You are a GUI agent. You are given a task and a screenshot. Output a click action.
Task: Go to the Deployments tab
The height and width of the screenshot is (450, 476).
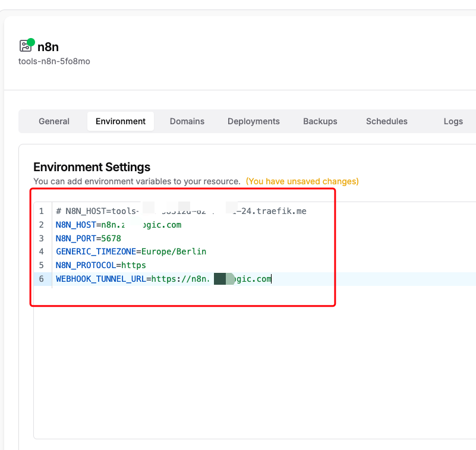[254, 121]
